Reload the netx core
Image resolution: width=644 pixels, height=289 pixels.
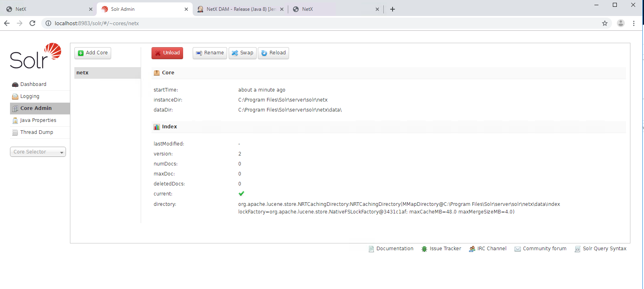(273, 53)
